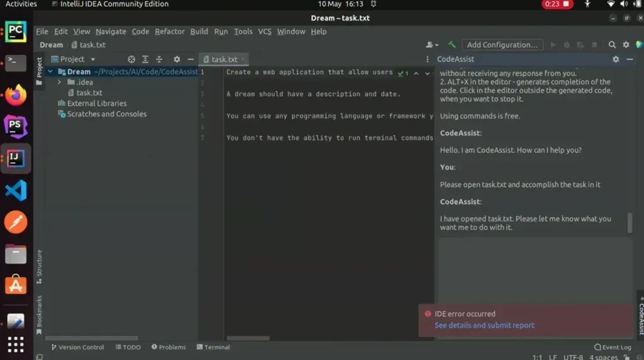
Task: Open the Window menu
Action: [291, 31]
